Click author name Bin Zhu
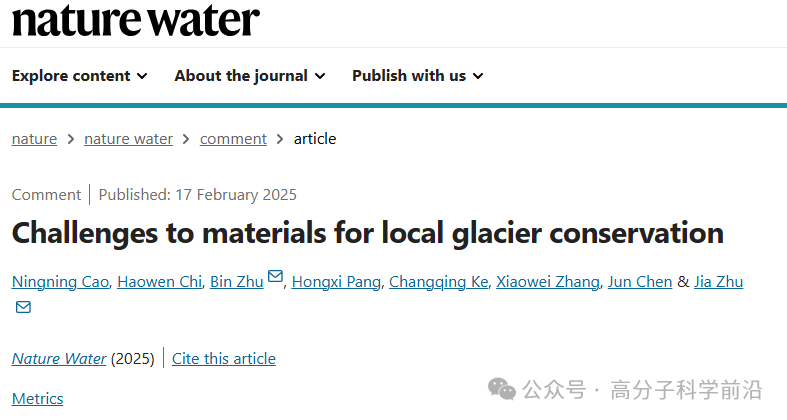Screen dimensions: 787x420 [236, 282]
